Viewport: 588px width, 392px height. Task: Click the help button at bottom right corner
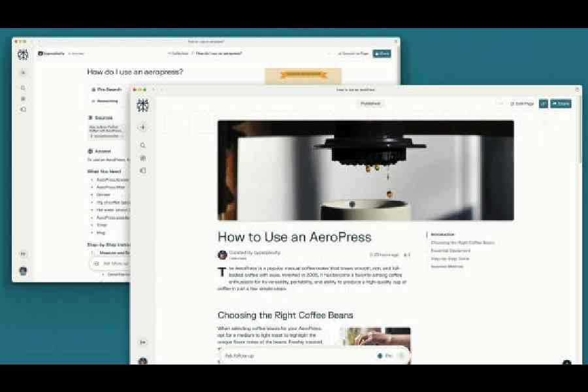pyautogui.click(x=566, y=363)
